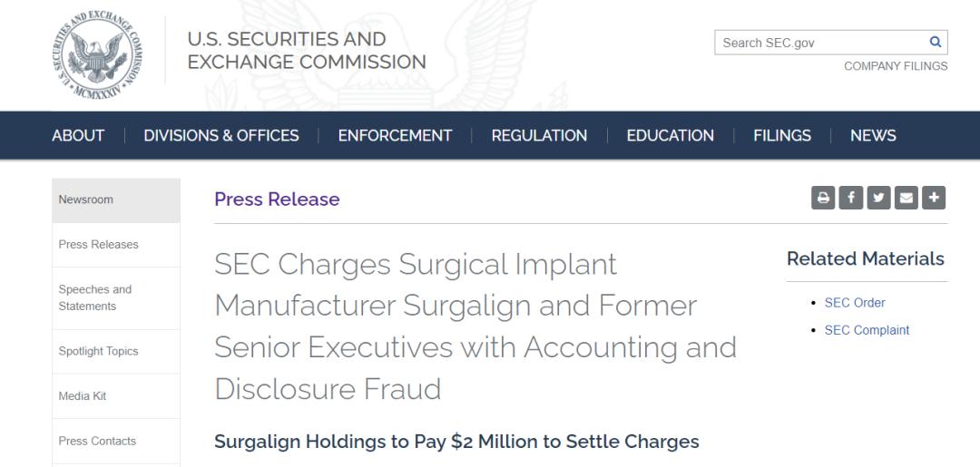Open Divisions & Offices menu
This screenshot has height=467, width=980.
pos(221,136)
